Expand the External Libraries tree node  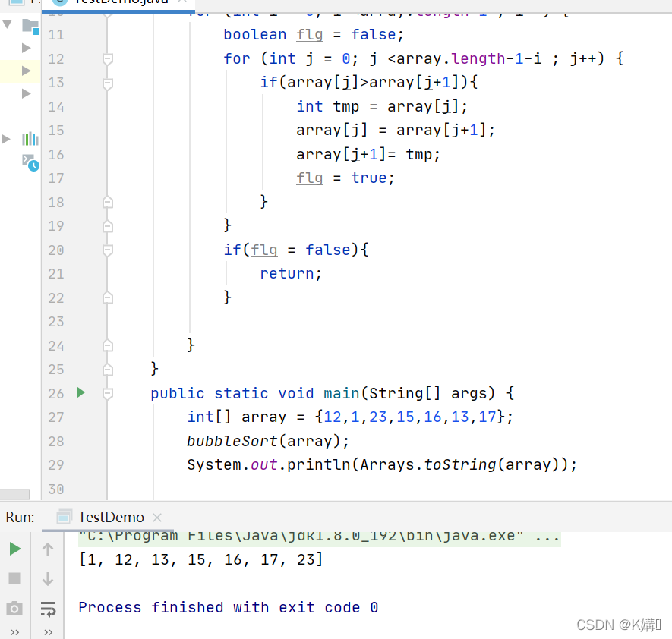pos(6,139)
